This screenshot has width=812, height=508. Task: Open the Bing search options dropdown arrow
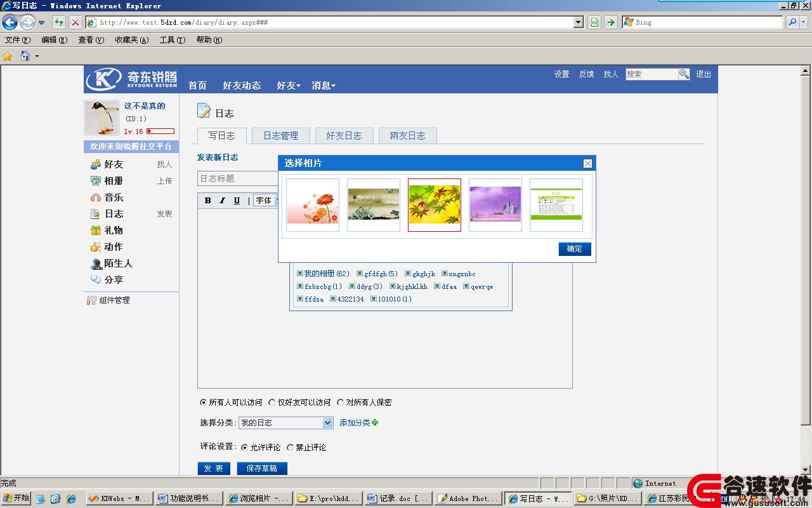coord(804,22)
